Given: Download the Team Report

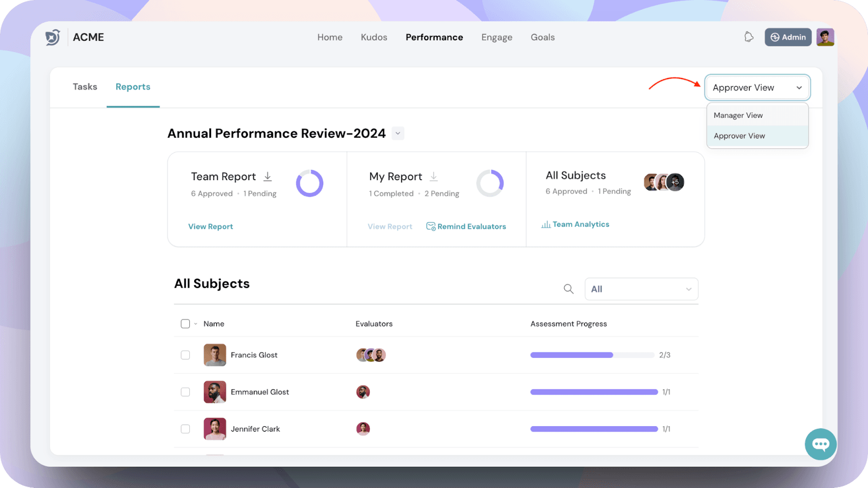Looking at the screenshot, I should [x=267, y=177].
